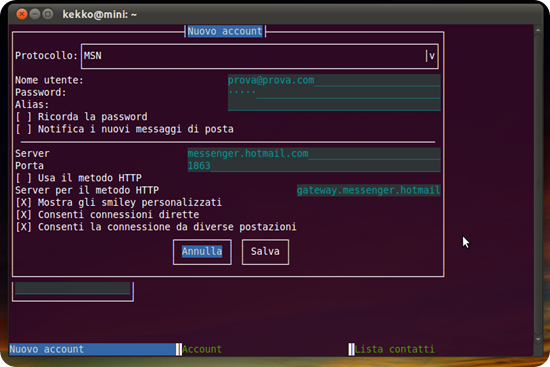Screen dimensions: 550x367
Task: Maximize the terminal window
Action: (48, 14)
